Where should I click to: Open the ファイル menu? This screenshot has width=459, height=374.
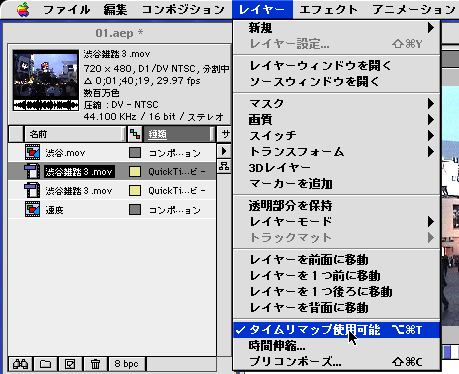tap(67, 9)
